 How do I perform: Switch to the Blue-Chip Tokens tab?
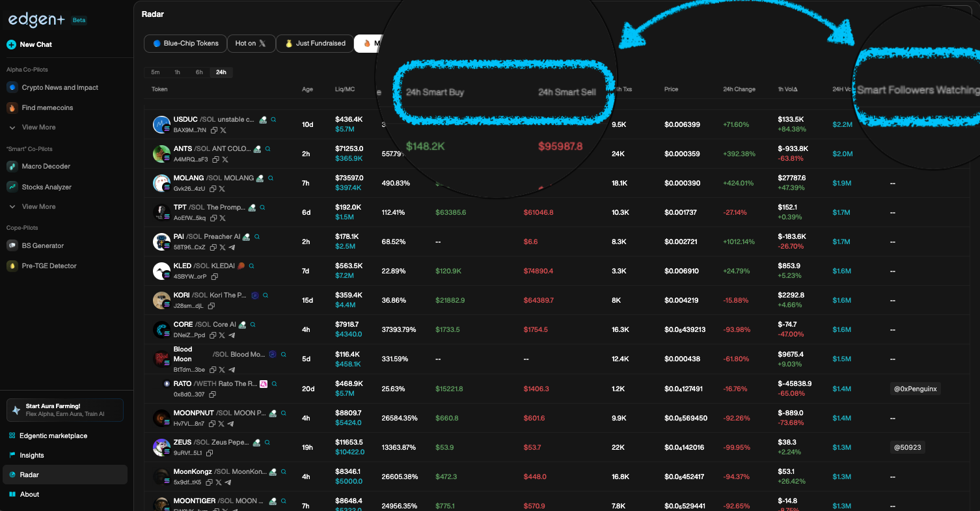pos(185,43)
